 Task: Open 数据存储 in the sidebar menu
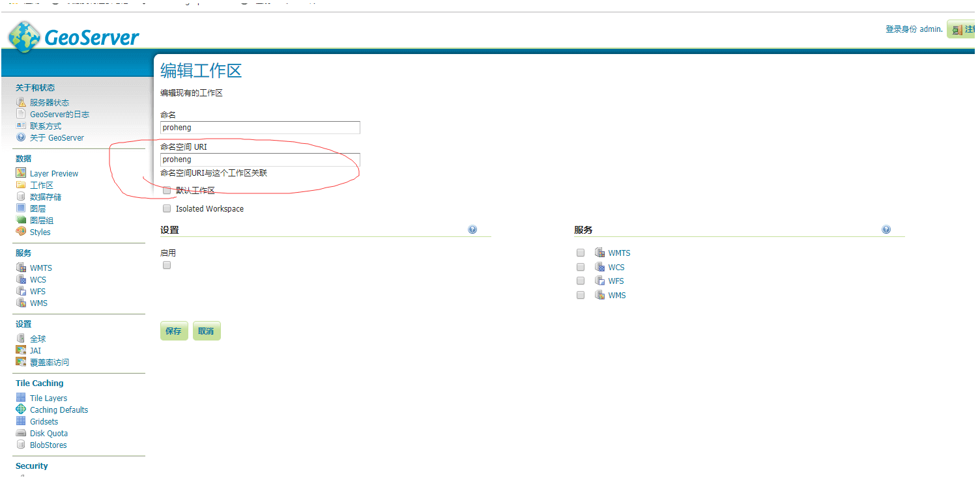[x=46, y=197]
